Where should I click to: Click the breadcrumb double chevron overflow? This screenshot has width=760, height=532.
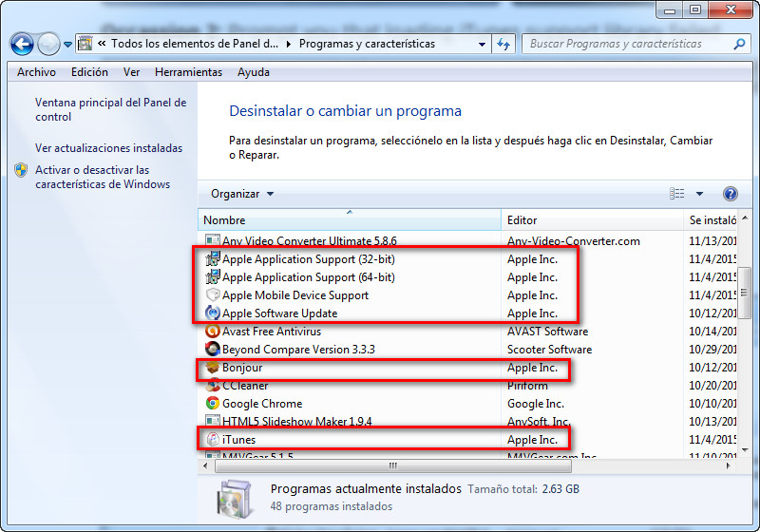(102, 43)
